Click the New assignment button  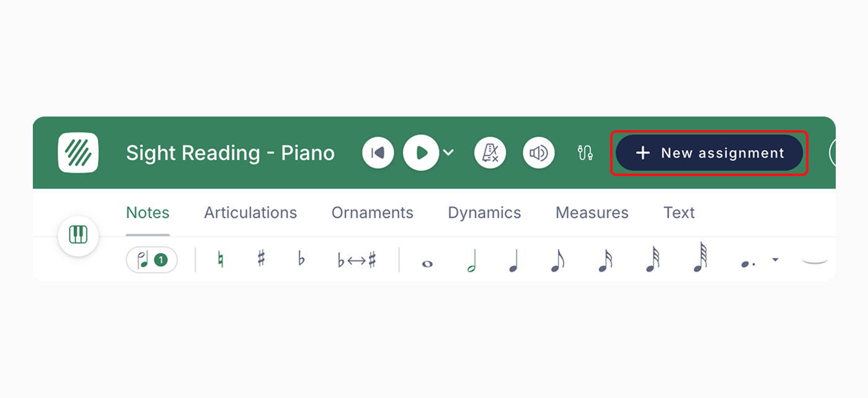709,153
